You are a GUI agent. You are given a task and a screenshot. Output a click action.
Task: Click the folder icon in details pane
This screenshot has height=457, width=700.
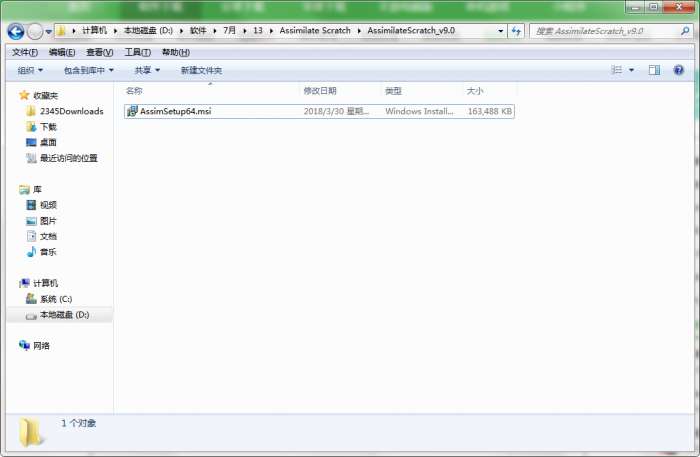(30, 432)
